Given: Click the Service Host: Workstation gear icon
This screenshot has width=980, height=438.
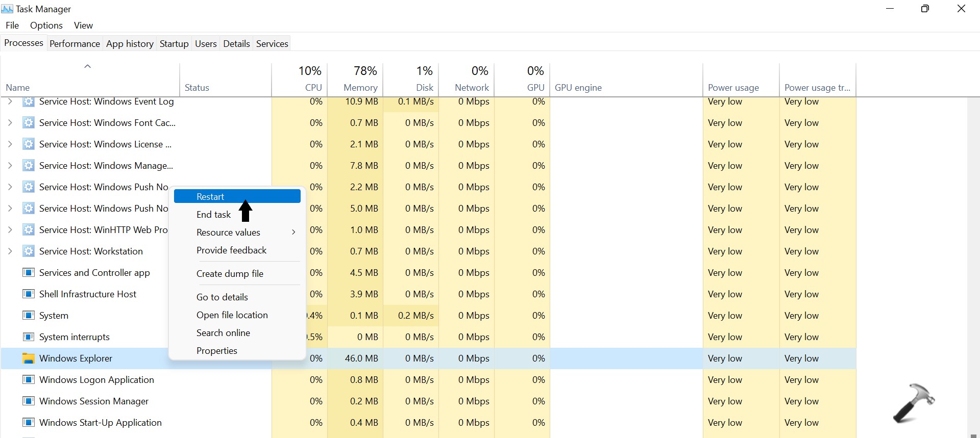Looking at the screenshot, I should tap(29, 251).
